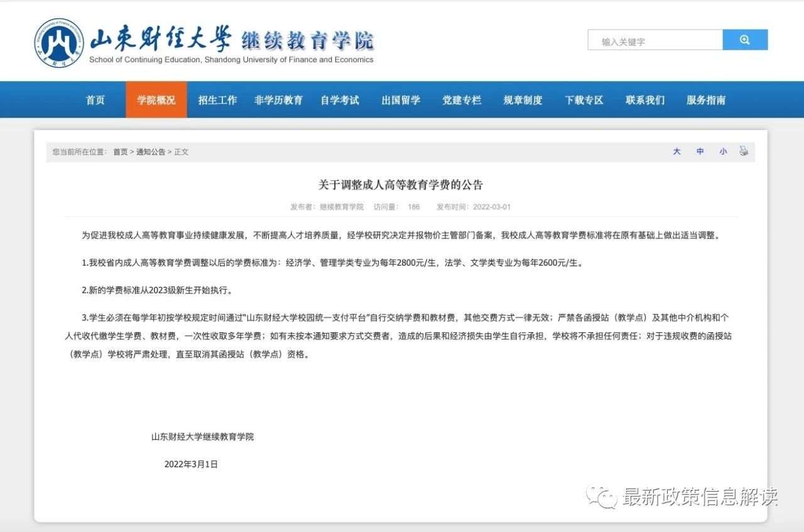Click the 山东财经大学 继续教育学院 header title

pos(232,38)
